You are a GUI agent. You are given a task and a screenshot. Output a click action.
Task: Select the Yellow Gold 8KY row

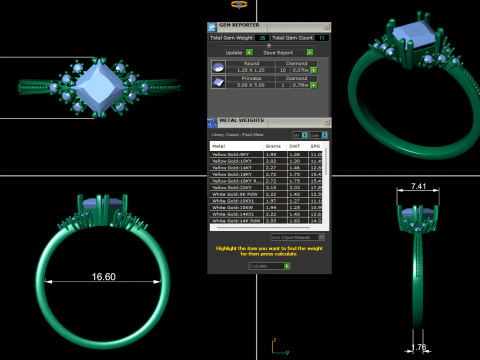267,154
